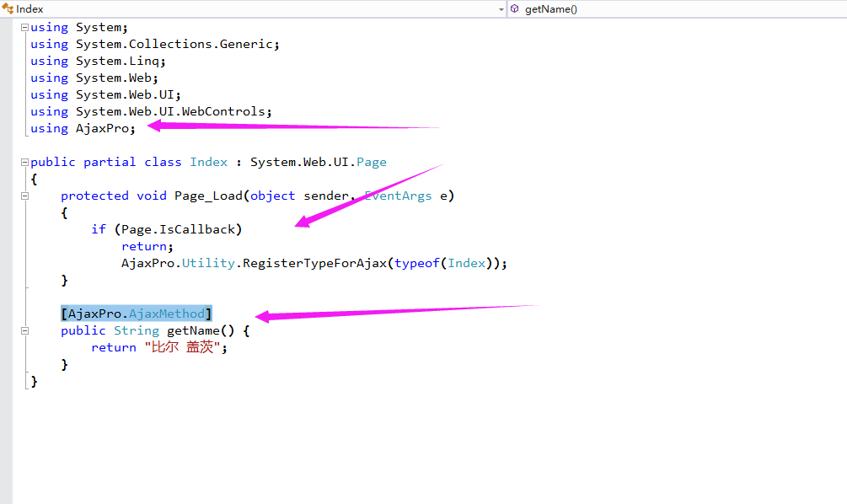Viewport: 847px width, 504px height.
Task: Click the getName method icon in navigation bar
Action: 515,8
